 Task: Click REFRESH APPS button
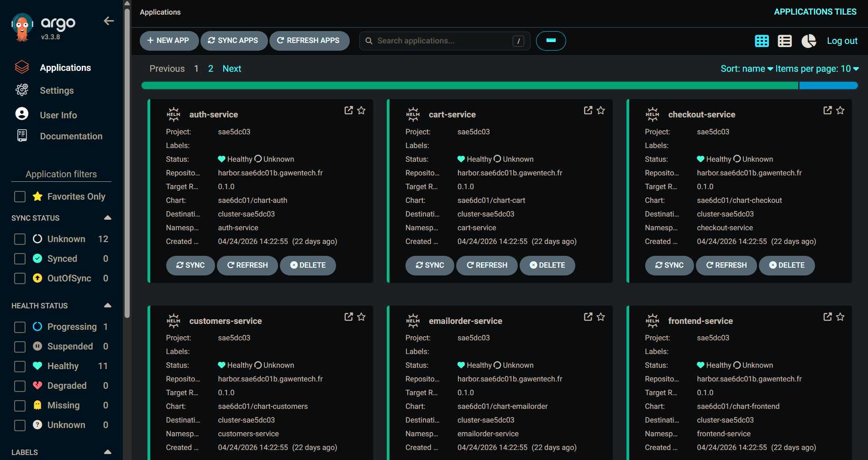click(x=309, y=41)
